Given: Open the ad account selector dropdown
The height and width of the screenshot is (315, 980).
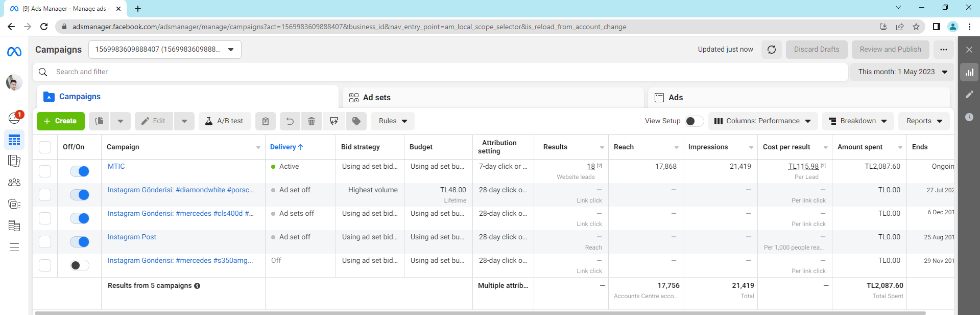Looking at the screenshot, I should pos(165,50).
